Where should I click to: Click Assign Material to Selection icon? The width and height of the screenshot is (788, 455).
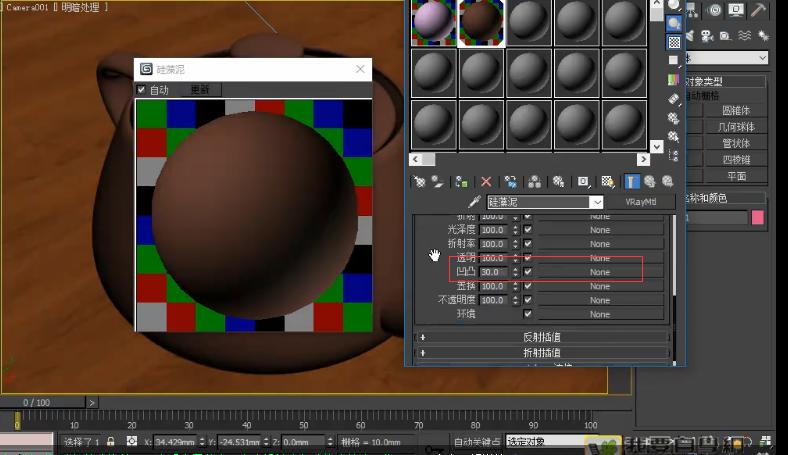460,182
